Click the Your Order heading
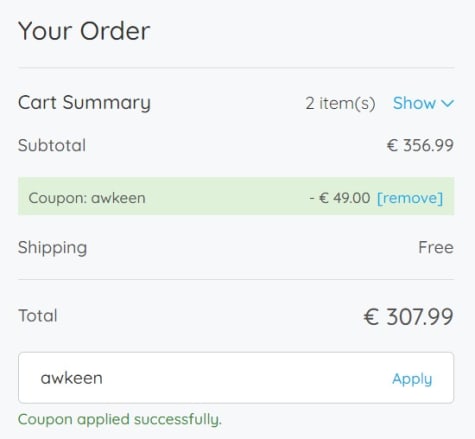Image resolution: width=475 pixels, height=439 pixels. pos(84,31)
